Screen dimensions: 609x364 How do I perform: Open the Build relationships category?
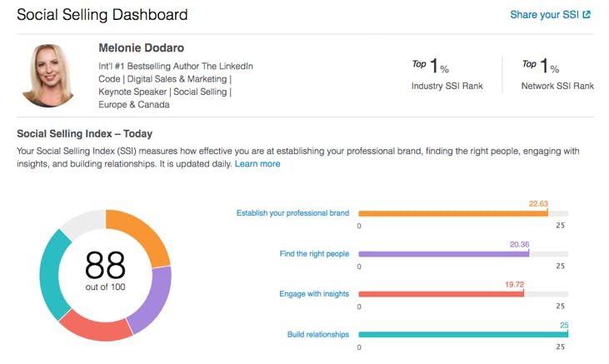pos(318,335)
